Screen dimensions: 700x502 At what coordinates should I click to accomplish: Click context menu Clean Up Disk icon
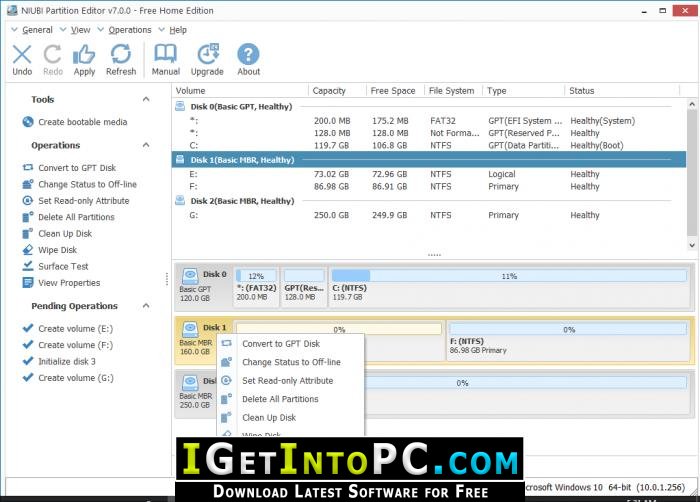point(226,417)
